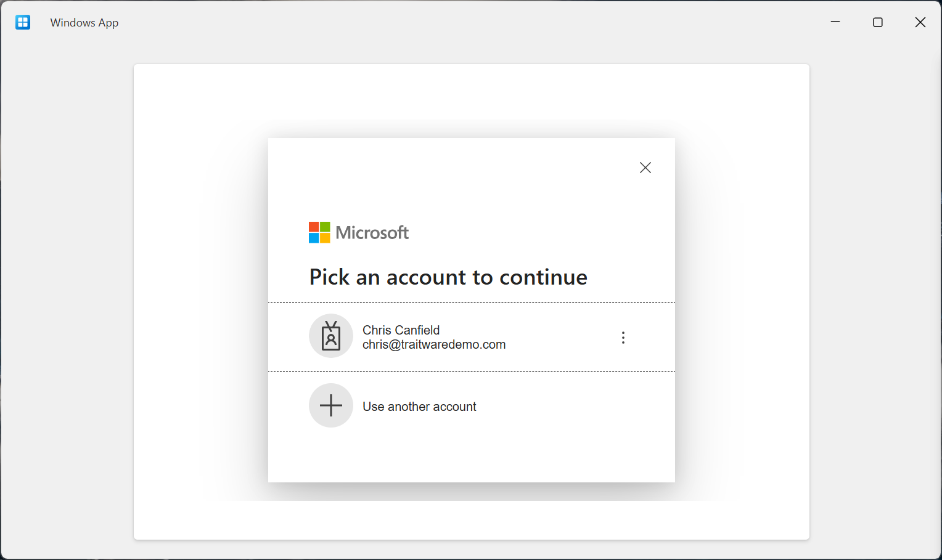
Task: Click the plus icon to add account
Action: click(x=331, y=405)
